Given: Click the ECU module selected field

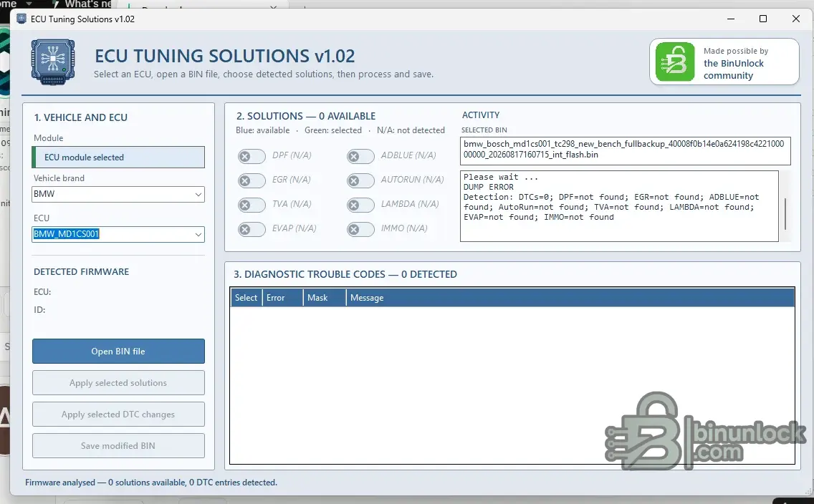Looking at the screenshot, I should coord(118,157).
